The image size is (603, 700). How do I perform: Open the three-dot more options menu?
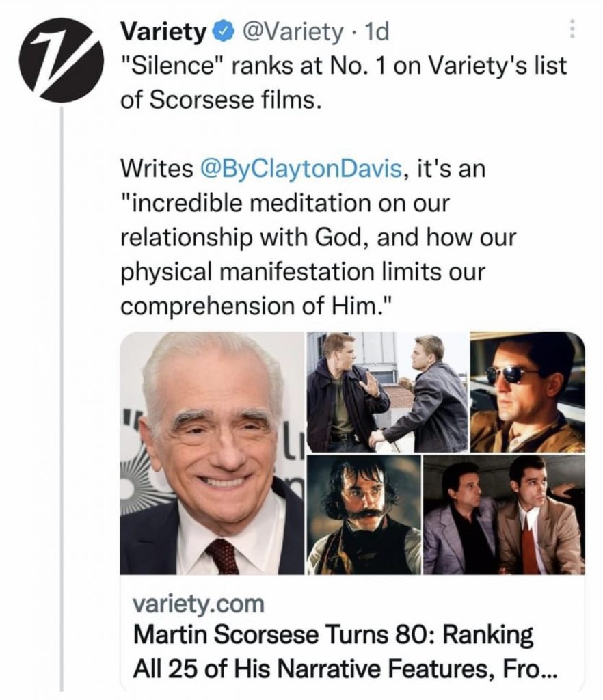pyautogui.click(x=572, y=27)
